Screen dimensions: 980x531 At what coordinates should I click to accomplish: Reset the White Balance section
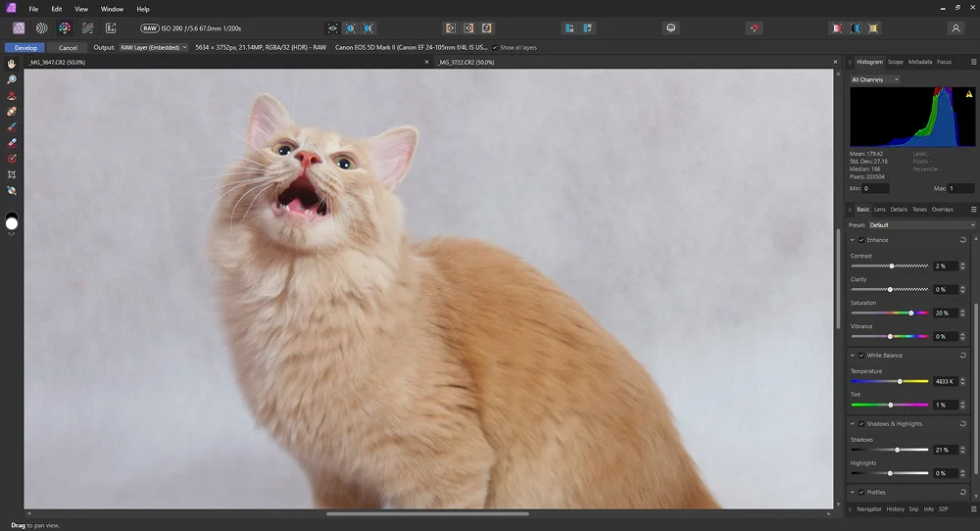coord(963,356)
